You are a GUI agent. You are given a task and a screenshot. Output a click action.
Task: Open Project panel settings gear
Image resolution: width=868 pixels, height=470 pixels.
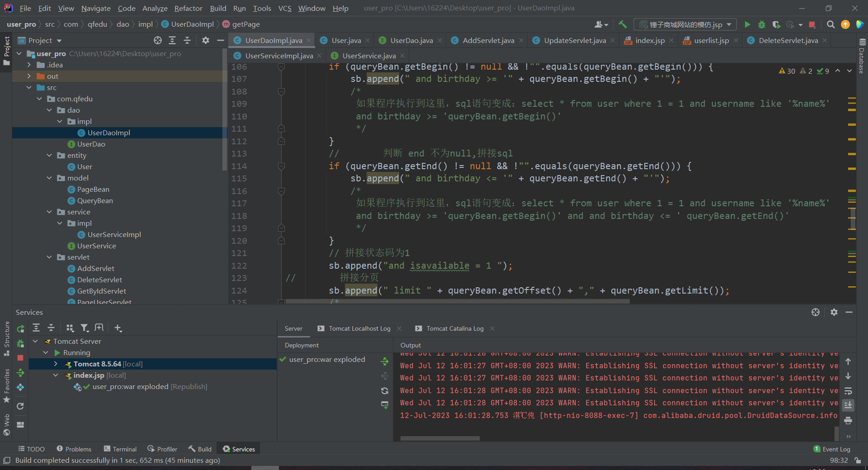(206, 40)
